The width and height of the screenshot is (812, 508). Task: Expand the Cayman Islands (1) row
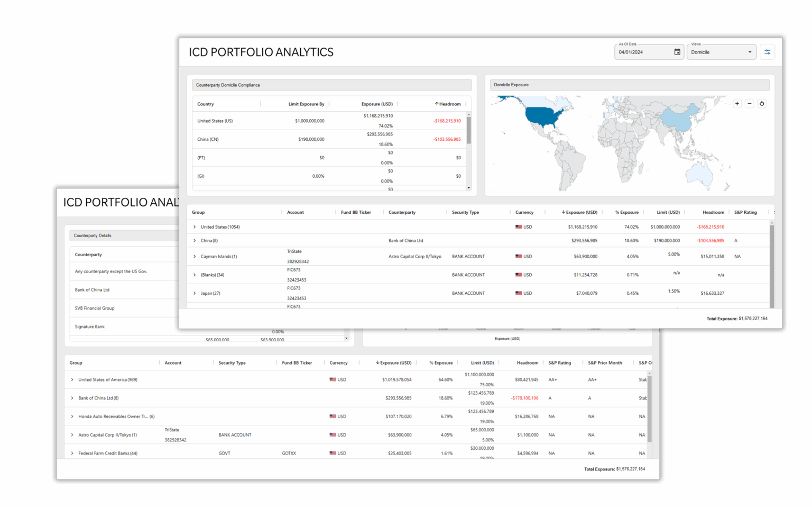[194, 256]
